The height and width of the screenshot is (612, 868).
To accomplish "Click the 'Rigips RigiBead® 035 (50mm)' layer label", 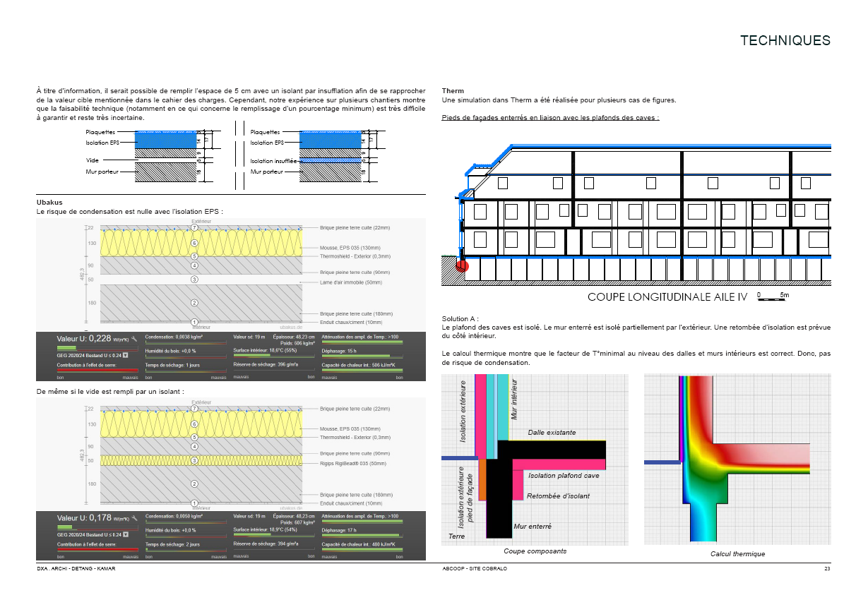I will point(353,462).
